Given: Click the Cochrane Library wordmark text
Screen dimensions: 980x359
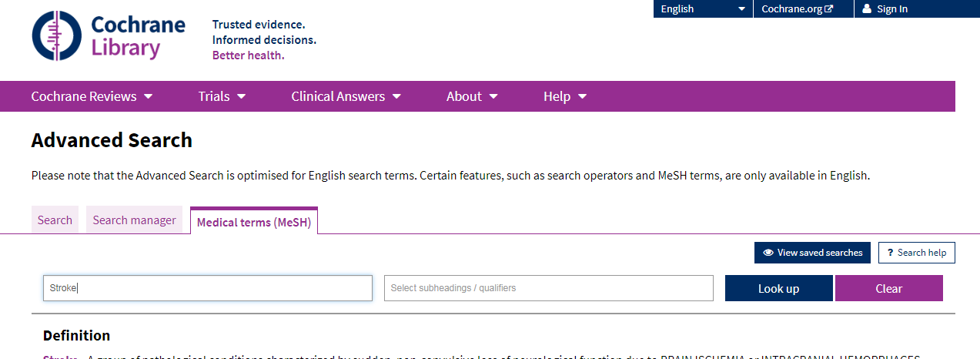Looking at the screenshot, I should click(137, 36).
